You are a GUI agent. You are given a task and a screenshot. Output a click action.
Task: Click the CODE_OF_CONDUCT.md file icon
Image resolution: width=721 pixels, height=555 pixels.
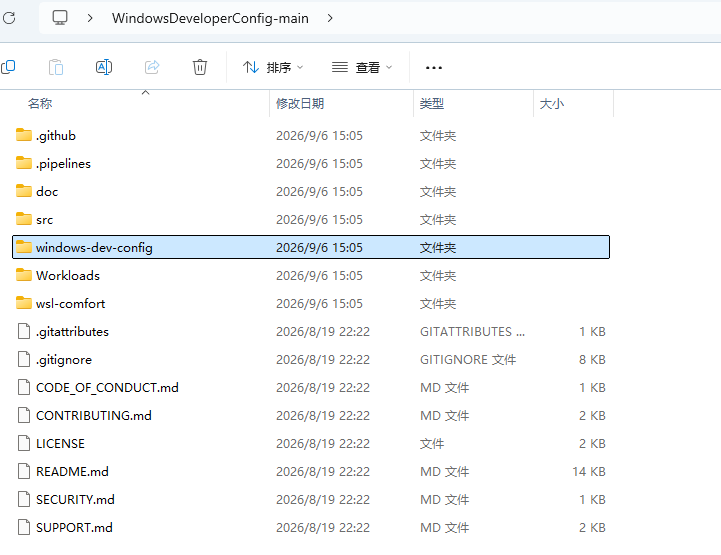click(x=24, y=387)
